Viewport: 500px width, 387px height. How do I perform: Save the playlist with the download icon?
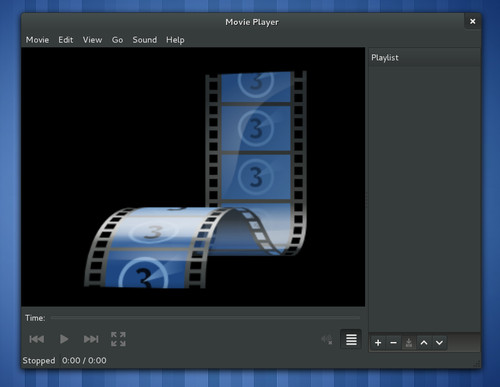[409, 343]
